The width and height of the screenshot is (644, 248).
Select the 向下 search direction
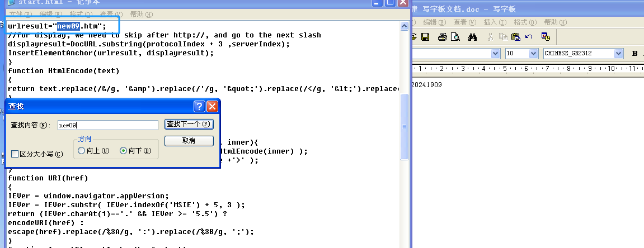pyautogui.click(x=123, y=151)
